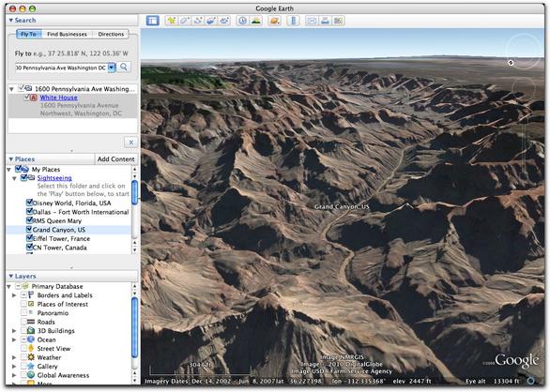Clear search results with the X button
This screenshot has height=392, width=550.
tap(130, 143)
